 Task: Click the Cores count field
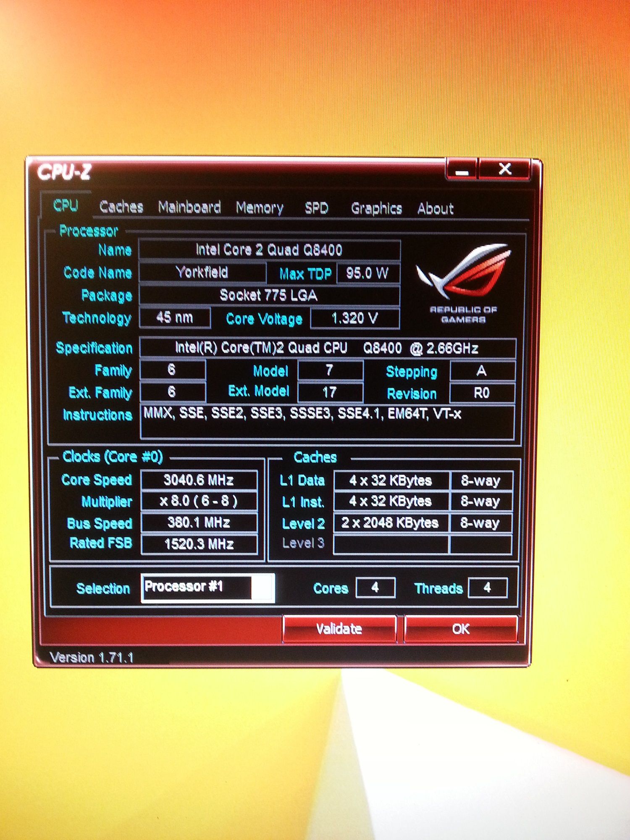point(375,588)
